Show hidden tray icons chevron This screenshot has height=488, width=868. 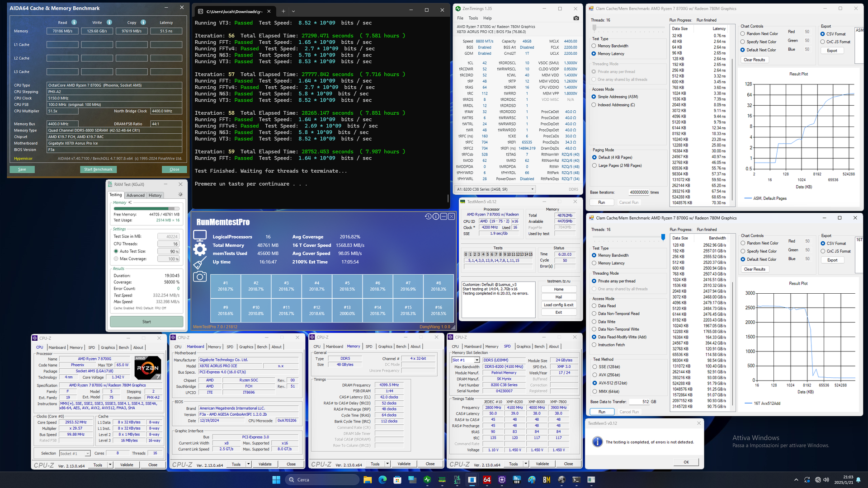(x=796, y=480)
